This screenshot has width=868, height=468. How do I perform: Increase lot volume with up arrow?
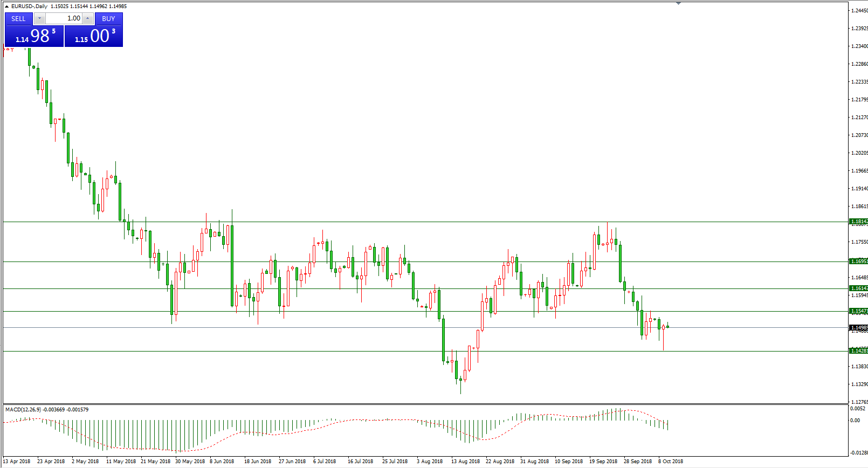coord(88,18)
